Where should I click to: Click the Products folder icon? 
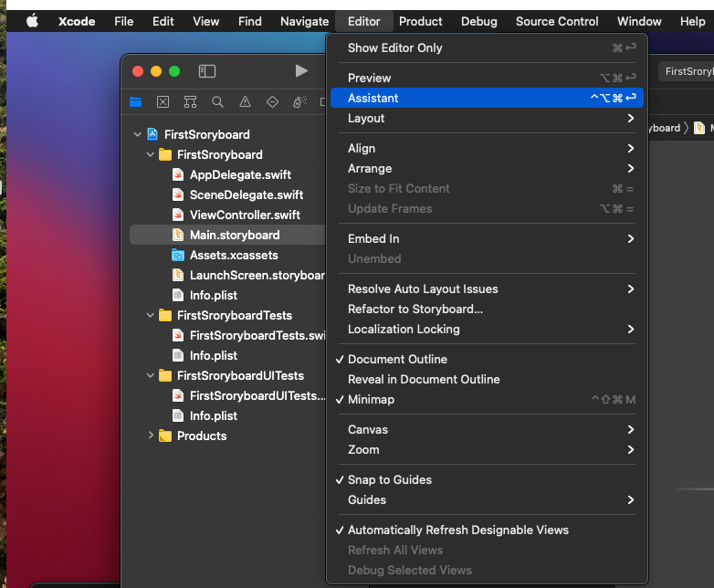coord(165,436)
